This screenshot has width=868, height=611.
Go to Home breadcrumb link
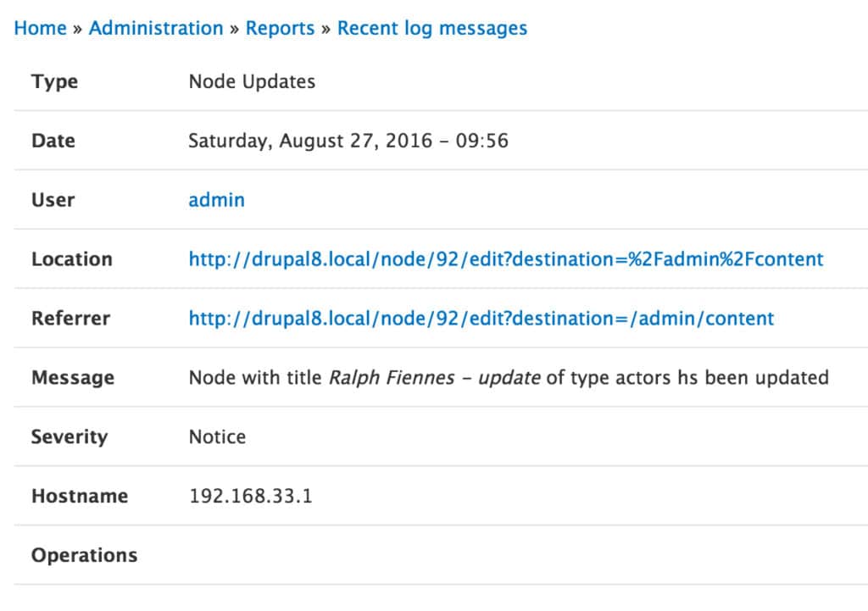coord(40,28)
